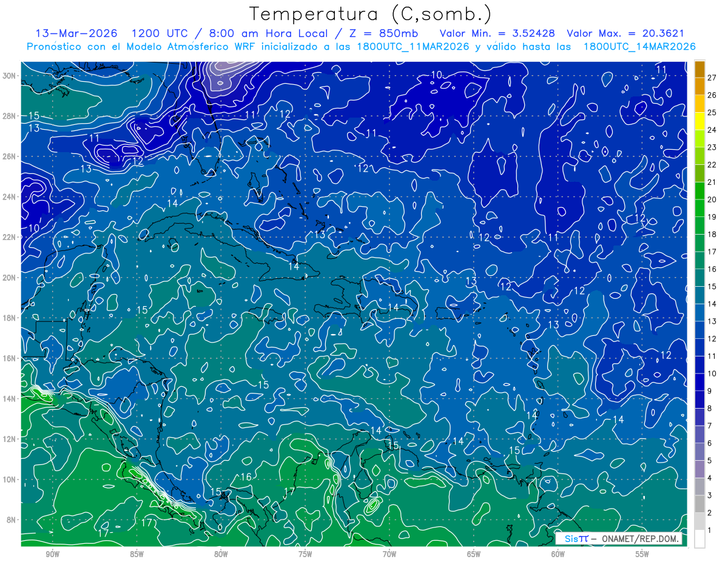Click the '30N' latitude label
The width and height of the screenshot is (728, 562).
(x=8, y=75)
